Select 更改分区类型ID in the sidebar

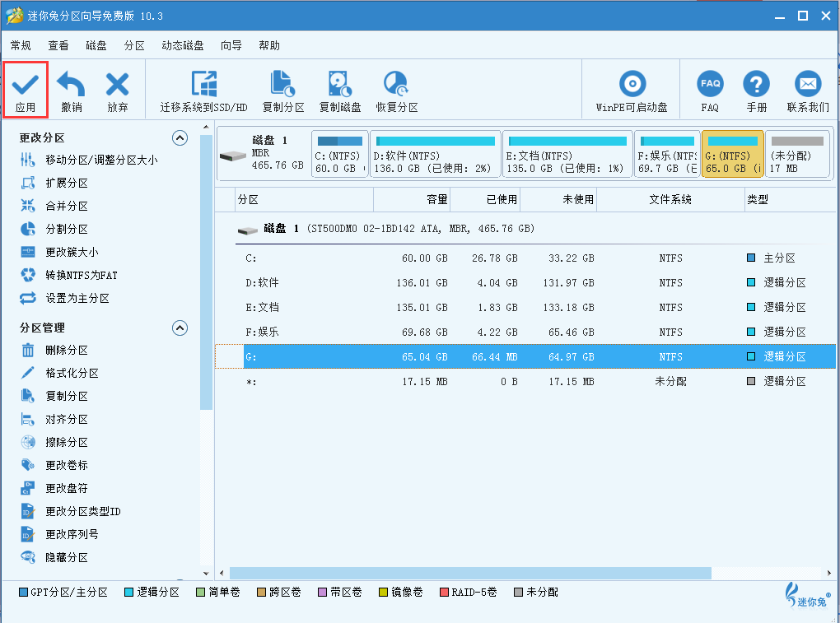(x=70, y=511)
